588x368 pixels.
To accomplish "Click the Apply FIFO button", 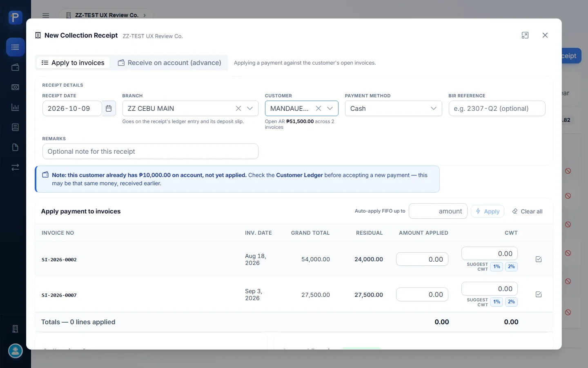I will (x=488, y=211).
